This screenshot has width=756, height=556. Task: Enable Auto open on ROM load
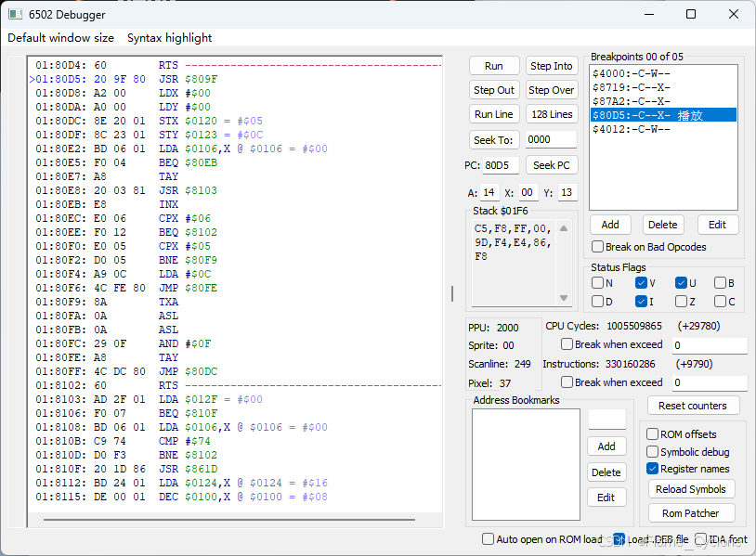click(x=488, y=539)
